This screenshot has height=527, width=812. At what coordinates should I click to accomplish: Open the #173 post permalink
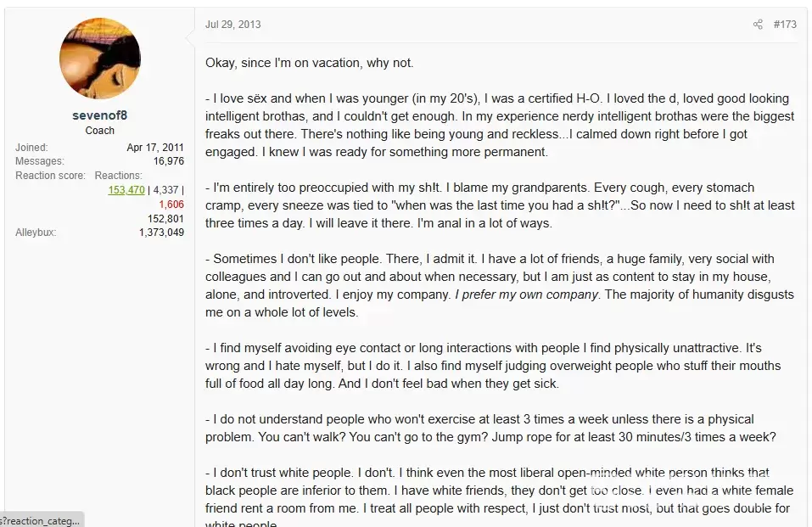point(785,25)
